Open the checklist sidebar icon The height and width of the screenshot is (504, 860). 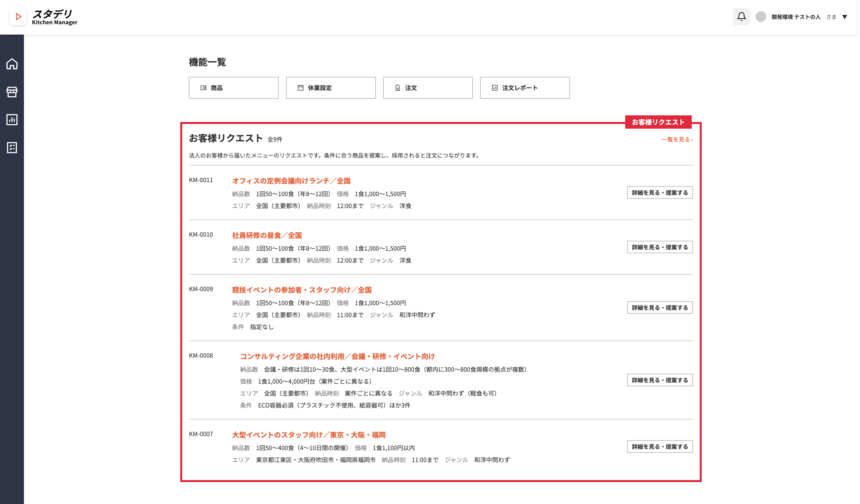point(12,148)
